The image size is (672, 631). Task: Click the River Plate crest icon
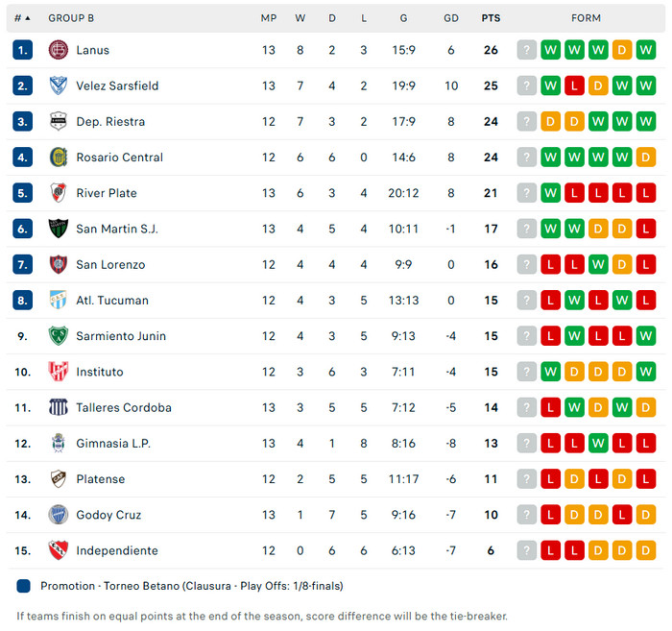(59, 193)
